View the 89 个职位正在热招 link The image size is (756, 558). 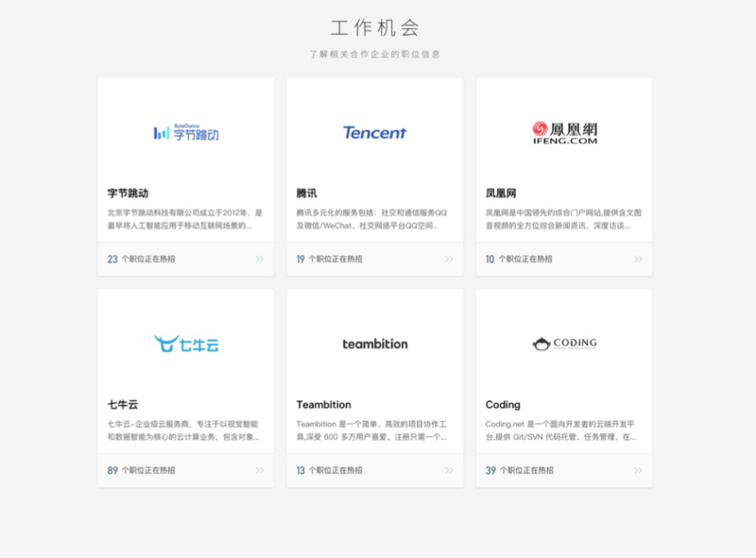point(141,470)
